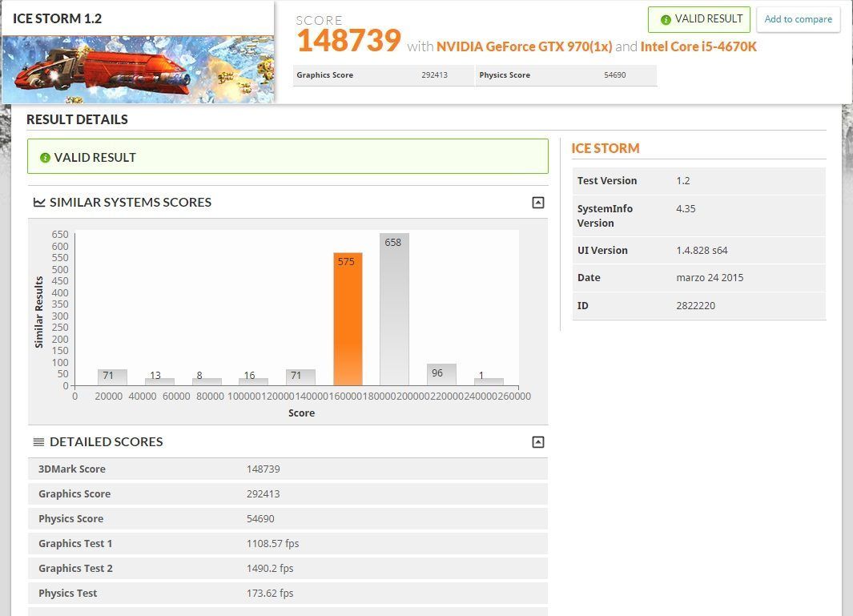Select the orange 575 bar in the chart
The image size is (853, 616).
pos(348,320)
